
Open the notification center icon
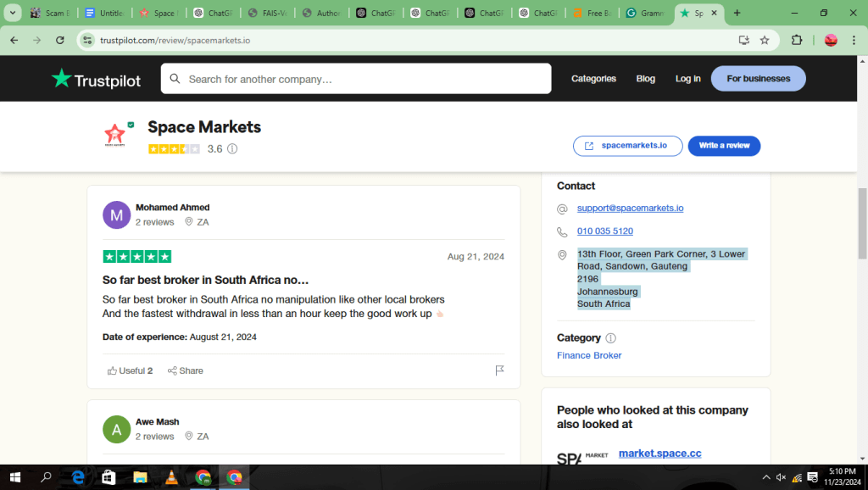pyautogui.click(x=813, y=477)
